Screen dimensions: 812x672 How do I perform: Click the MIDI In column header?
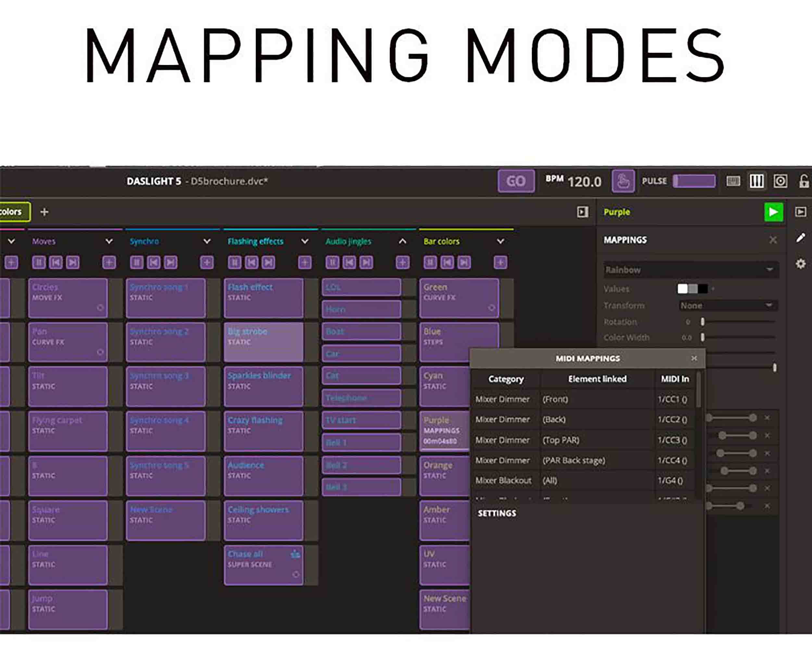tap(675, 379)
